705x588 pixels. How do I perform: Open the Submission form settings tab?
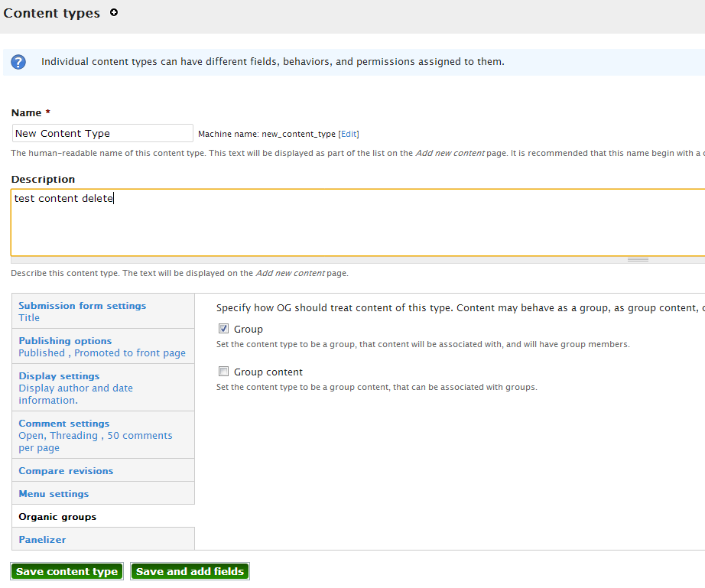click(x=82, y=305)
